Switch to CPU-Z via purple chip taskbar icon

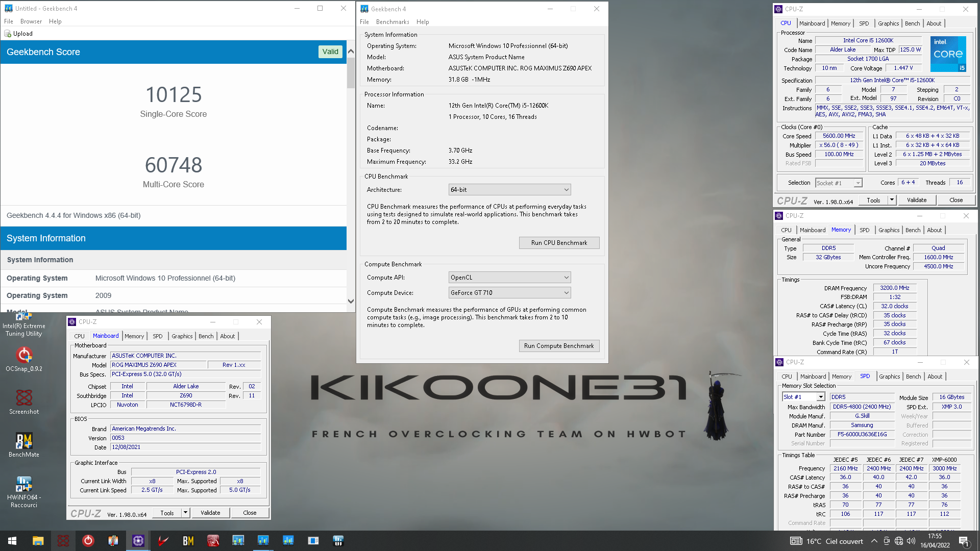138,541
